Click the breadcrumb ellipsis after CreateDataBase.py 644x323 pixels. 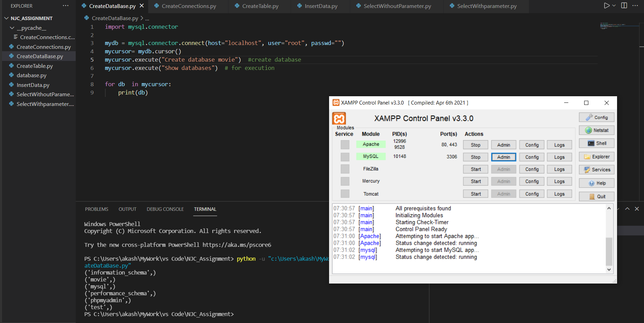[x=147, y=18]
